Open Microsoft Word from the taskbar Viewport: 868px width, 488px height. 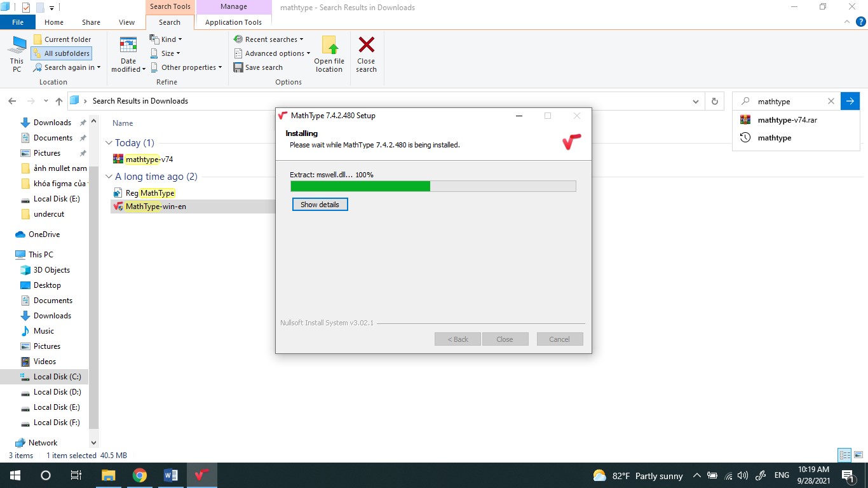pyautogui.click(x=170, y=475)
